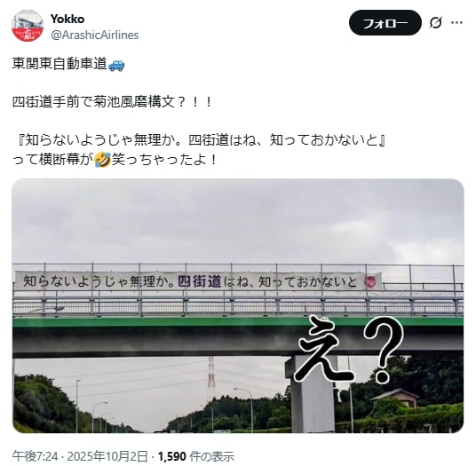Click the concrete bridge pillar in photo
This screenshot has height=466, width=476.
[313, 394]
